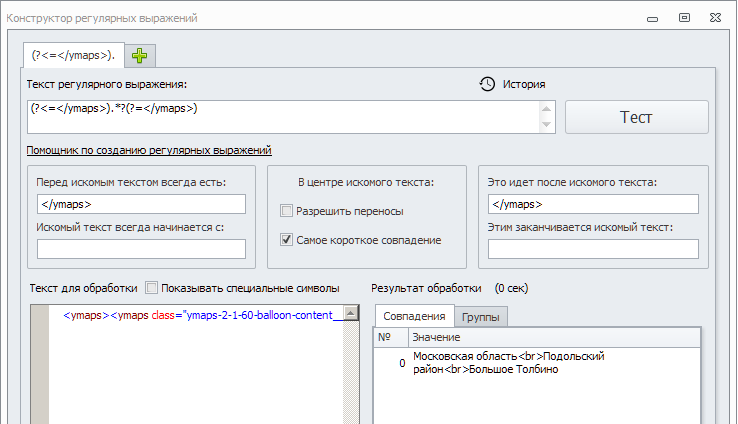Toggle the Самое короткое совпадение checkbox
This screenshot has width=738, height=424.
coord(287,240)
